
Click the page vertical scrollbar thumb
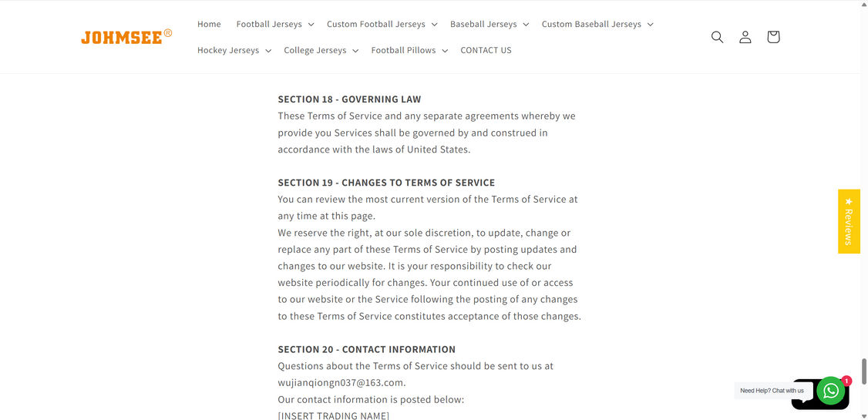[863, 371]
